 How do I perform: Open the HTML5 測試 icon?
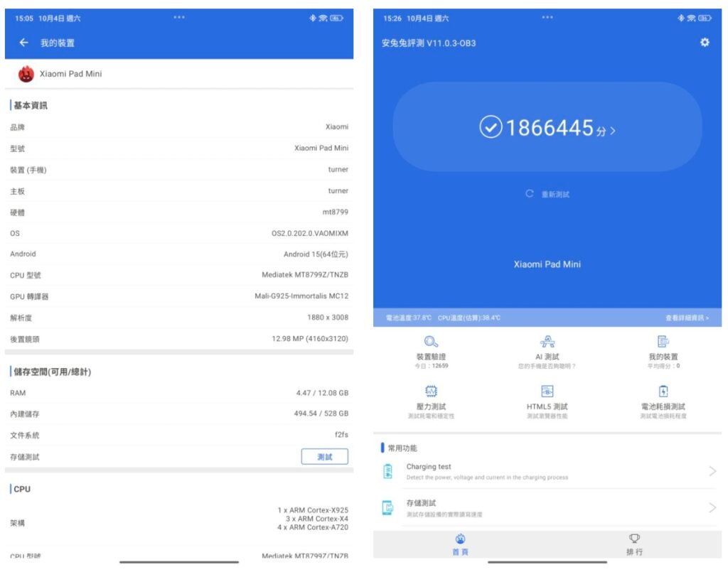(547, 392)
